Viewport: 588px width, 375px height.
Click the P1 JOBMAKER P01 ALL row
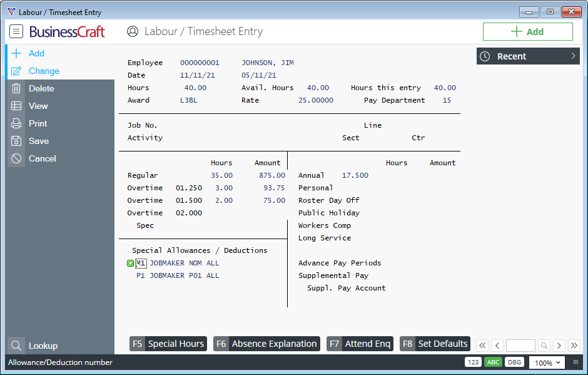click(178, 275)
